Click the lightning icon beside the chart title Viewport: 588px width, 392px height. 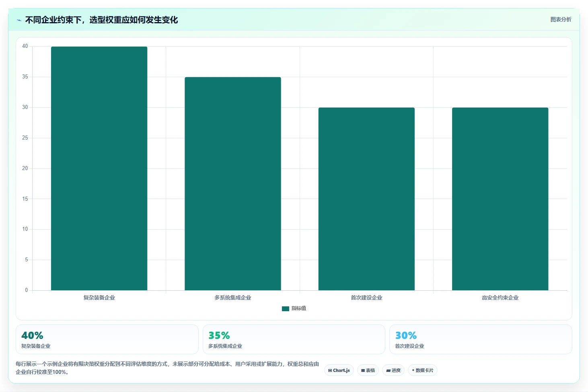click(19, 20)
